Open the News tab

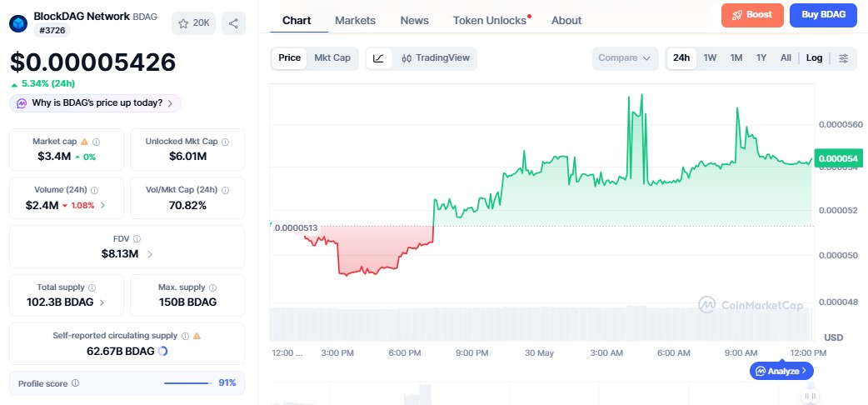click(x=415, y=21)
